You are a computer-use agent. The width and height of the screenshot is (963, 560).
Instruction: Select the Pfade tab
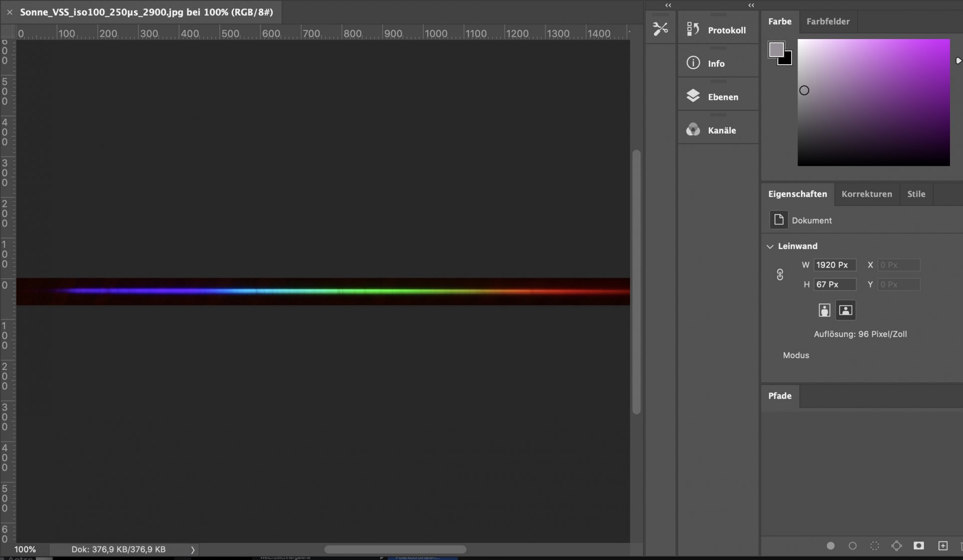780,396
